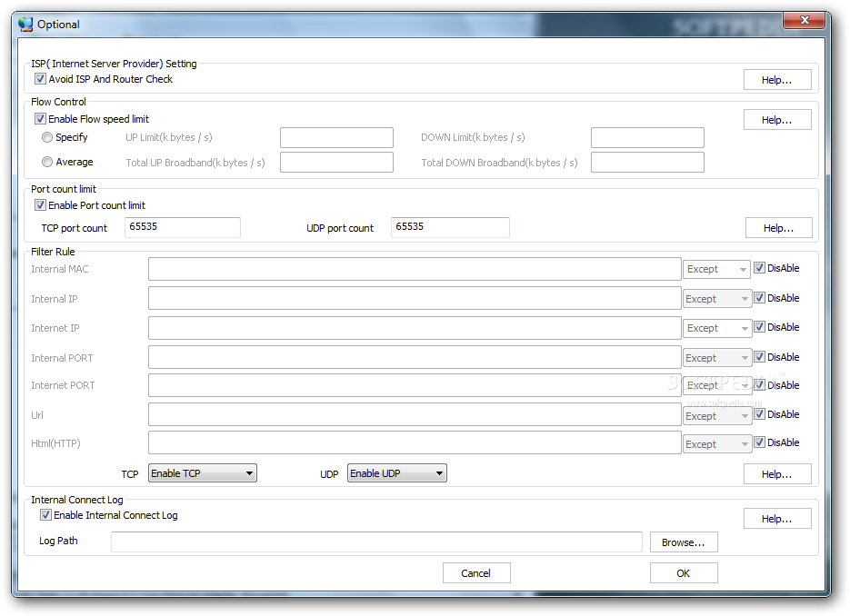The image size is (850, 616).
Task: Click the Log Path input field
Action: tap(376, 541)
